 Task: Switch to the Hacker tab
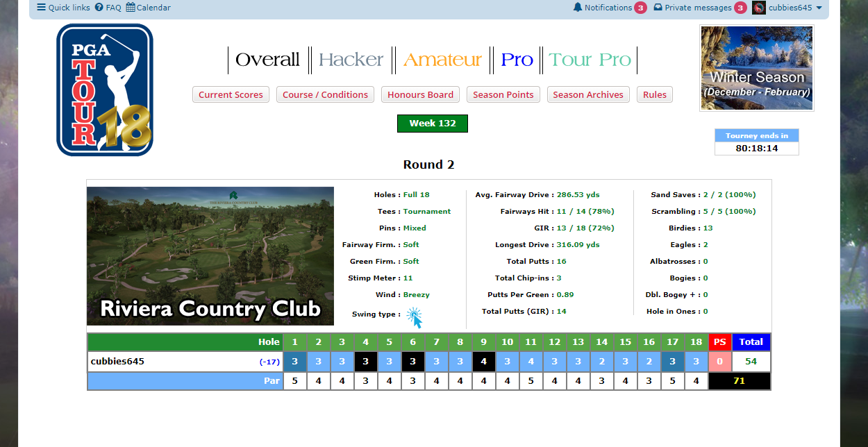coord(351,60)
